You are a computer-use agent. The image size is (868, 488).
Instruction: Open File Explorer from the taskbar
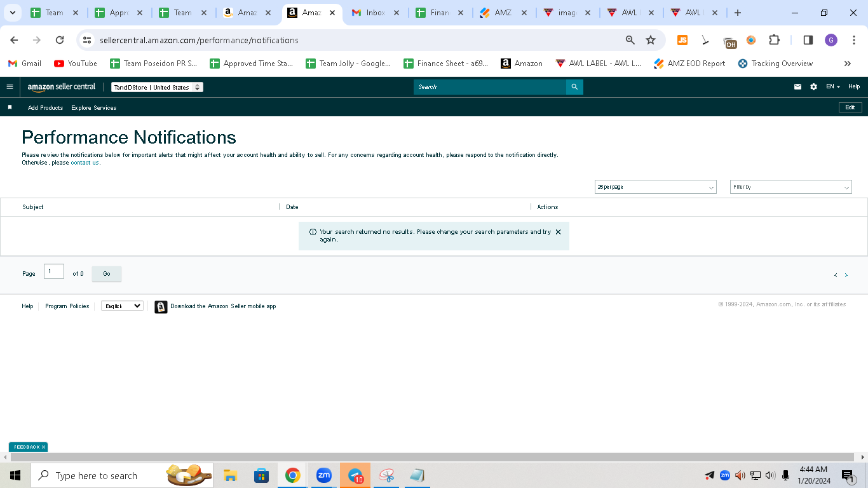tap(230, 475)
